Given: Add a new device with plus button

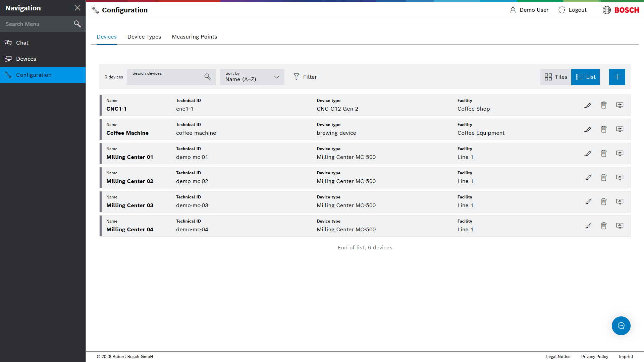Looking at the screenshot, I should (x=617, y=77).
